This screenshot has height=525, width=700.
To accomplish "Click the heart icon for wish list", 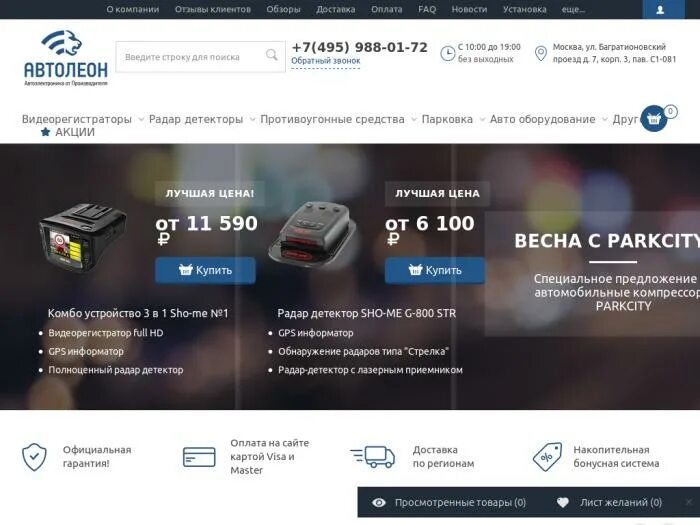I will 563,503.
